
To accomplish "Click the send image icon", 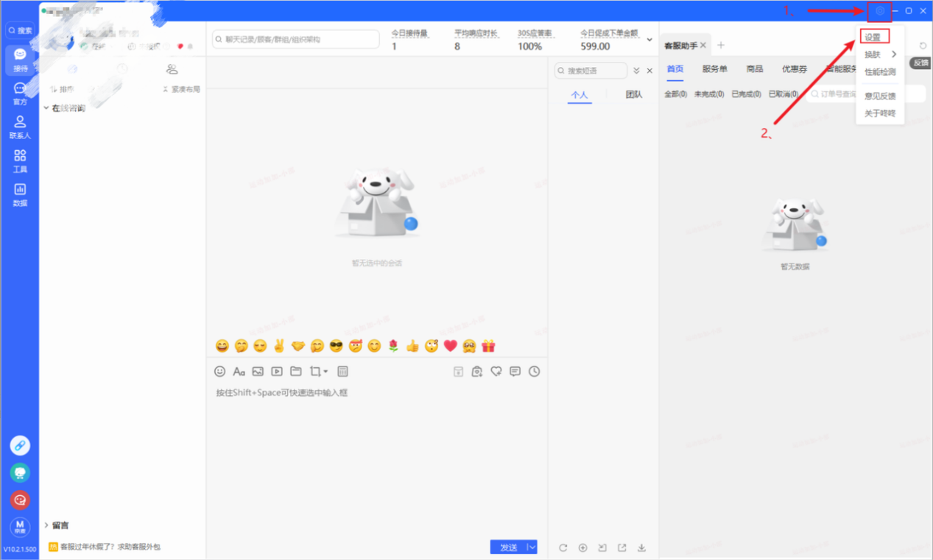I will 258,372.
